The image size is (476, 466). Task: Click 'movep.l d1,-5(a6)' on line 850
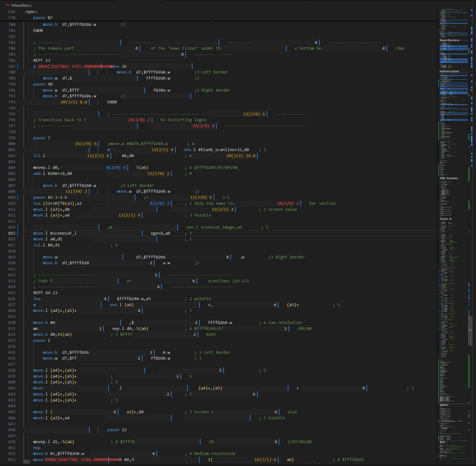tap(54, 442)
